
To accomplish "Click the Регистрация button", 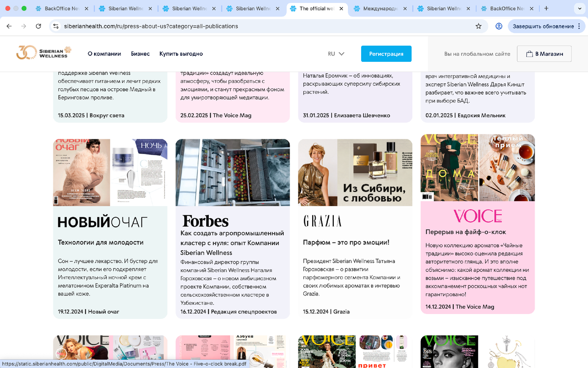I will [x=386, y=54].
